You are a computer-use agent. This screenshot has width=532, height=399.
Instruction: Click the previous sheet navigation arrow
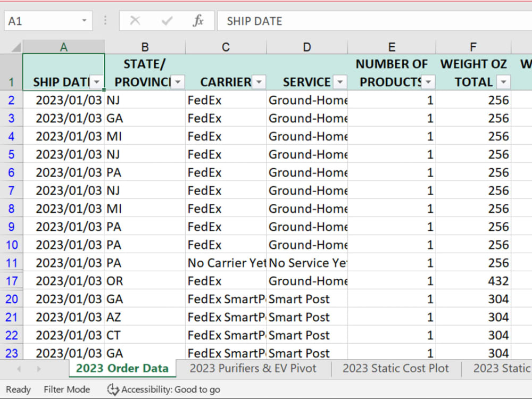(x=19, y=368)
